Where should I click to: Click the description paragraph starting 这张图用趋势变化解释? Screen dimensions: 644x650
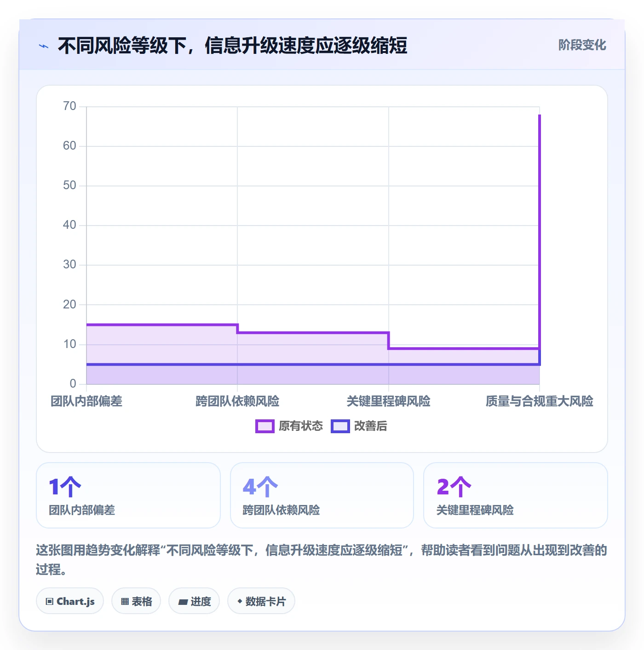point(322,560)
